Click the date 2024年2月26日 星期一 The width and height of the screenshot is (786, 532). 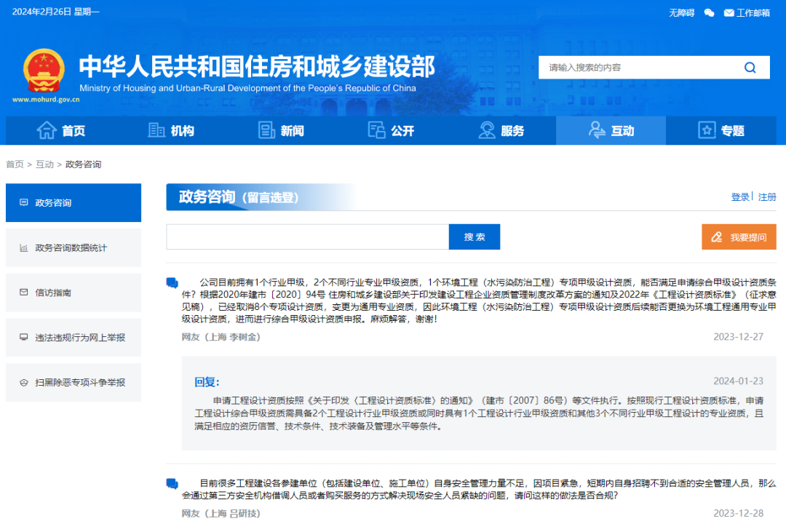55,12
